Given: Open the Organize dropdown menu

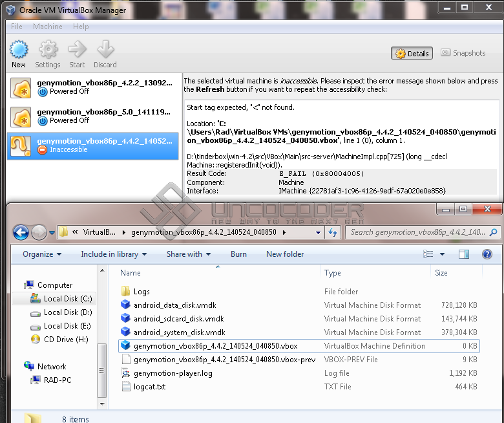Looking at the screenshot, I should pyautogui.click(x=42, y=254).
